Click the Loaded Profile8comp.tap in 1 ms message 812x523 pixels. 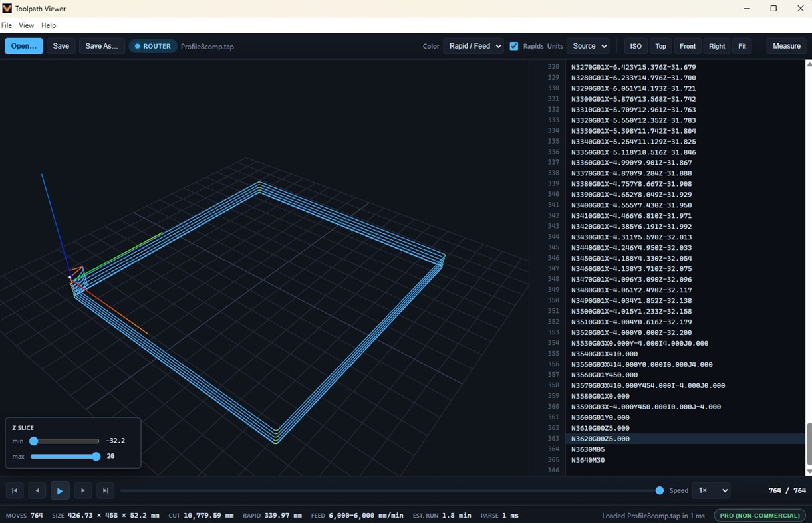654,515
